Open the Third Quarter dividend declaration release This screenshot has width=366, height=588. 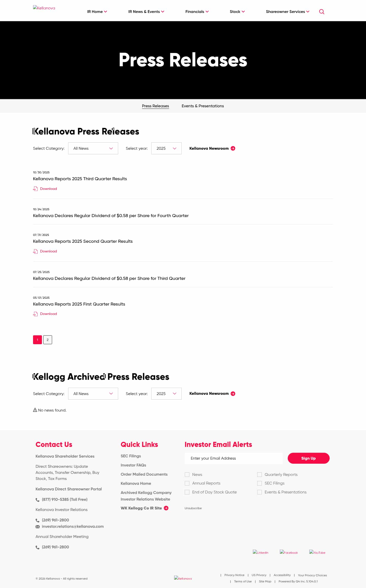pyautogui.click(x=109, y=278)
